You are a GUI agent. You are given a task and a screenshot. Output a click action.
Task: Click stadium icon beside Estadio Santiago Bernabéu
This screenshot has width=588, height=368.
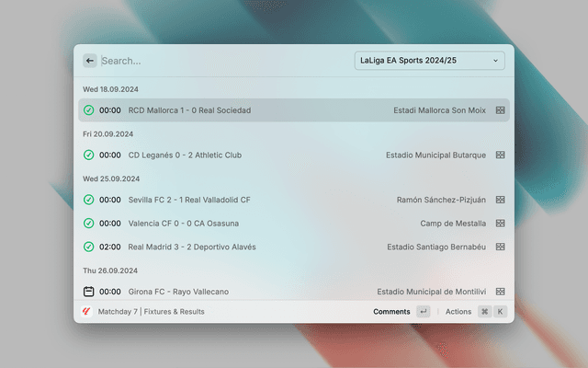tap(501, 247)
